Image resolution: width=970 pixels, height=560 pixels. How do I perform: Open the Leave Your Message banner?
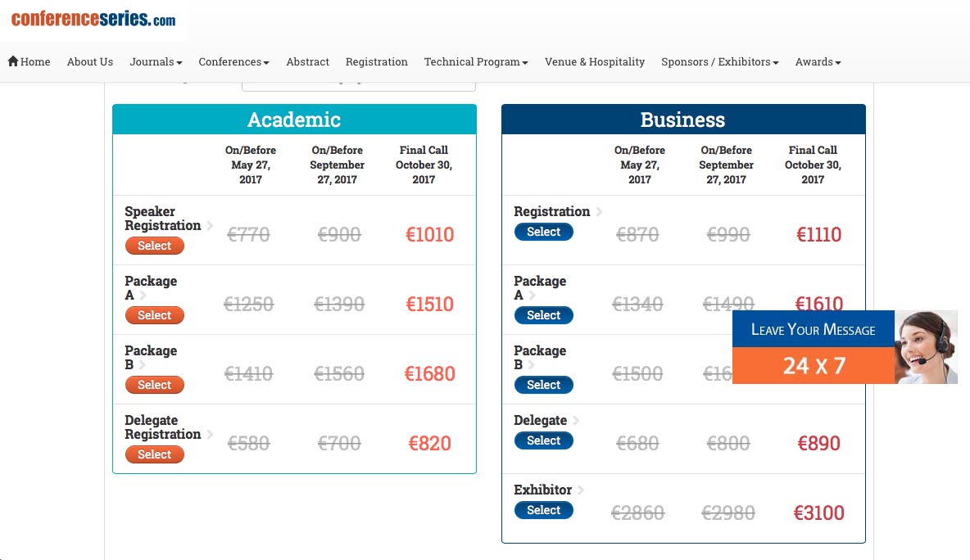coord(813,330)
